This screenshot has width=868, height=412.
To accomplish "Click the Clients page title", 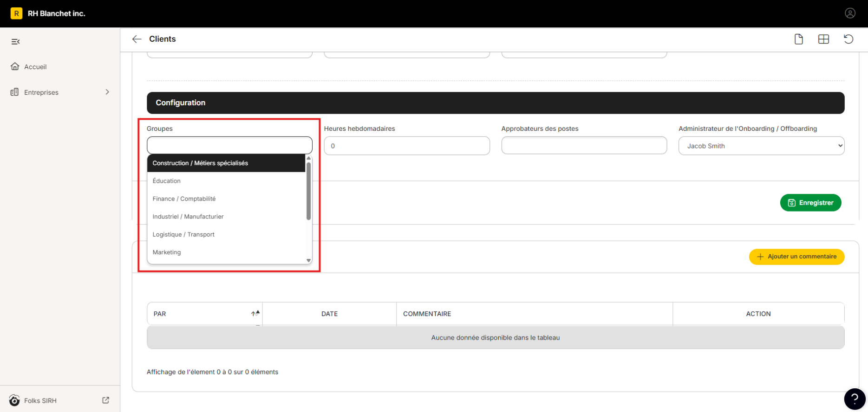I will tap(163, 39).
